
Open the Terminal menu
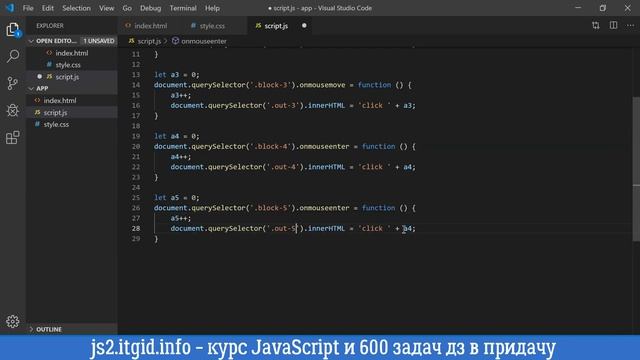click(x=183, y=8)
